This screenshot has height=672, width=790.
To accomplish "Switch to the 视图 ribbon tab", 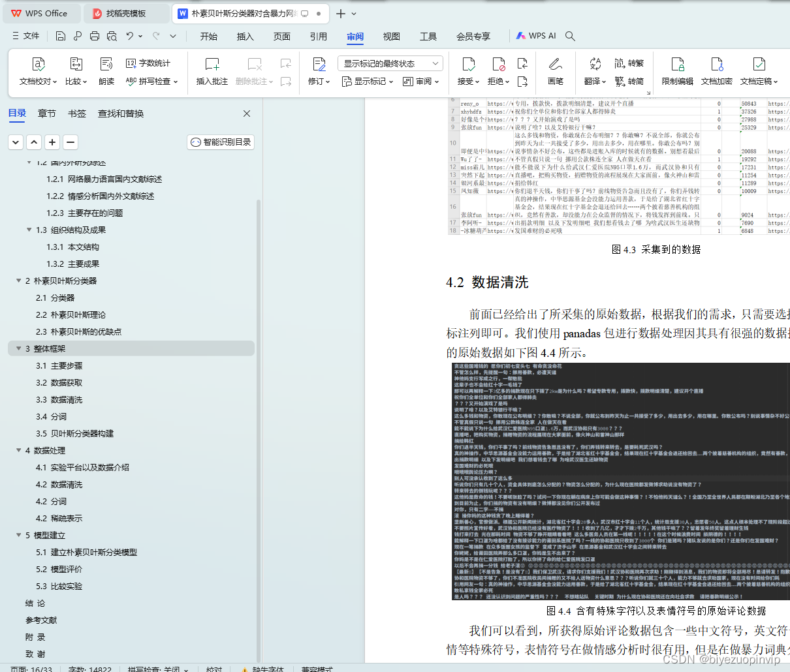I will (391, 37).
